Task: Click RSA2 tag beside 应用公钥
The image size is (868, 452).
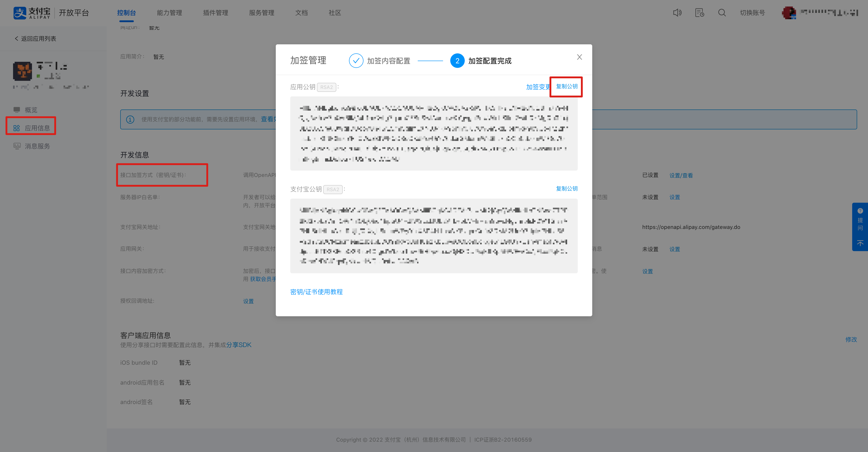Action: tap(326, 87)
